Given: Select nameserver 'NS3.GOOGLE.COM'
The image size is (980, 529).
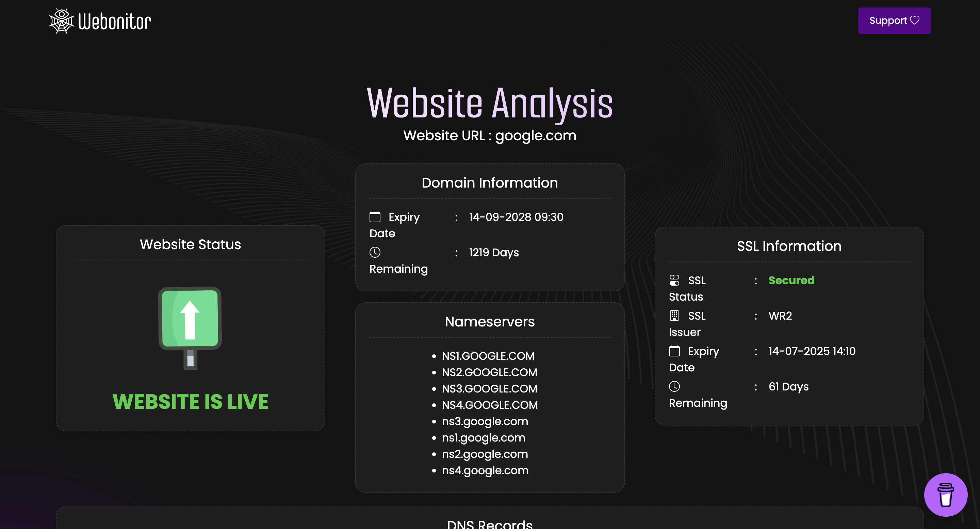Looking at the screenshot, I should [x=490, y=388].
